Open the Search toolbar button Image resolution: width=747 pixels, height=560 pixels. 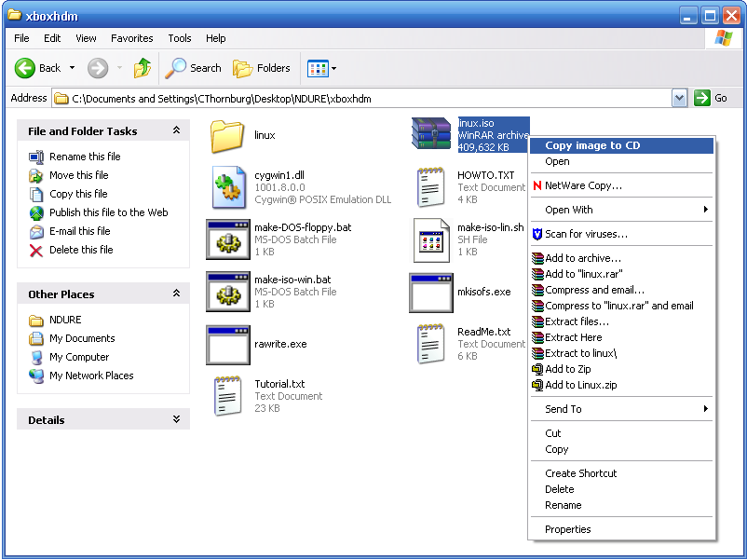194,68
